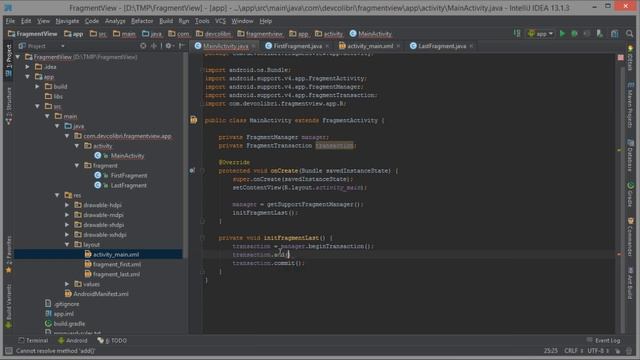This screenshot has height=360, width=640.
Task: Open the Terminal tool window
Action: pos(33,340)
